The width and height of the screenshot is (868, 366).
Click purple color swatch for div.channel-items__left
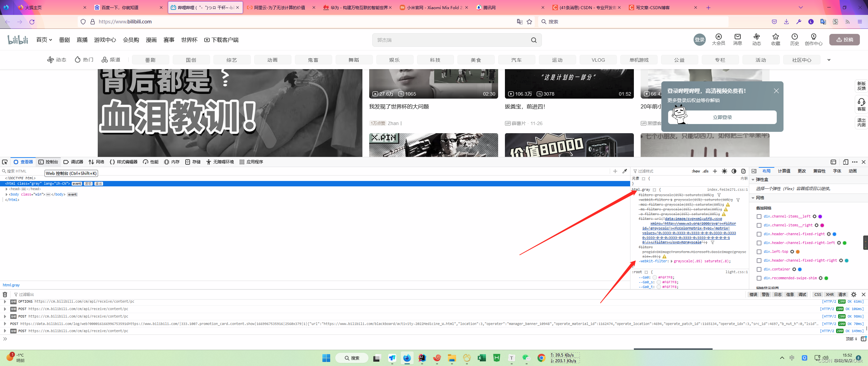pos(820,217)
